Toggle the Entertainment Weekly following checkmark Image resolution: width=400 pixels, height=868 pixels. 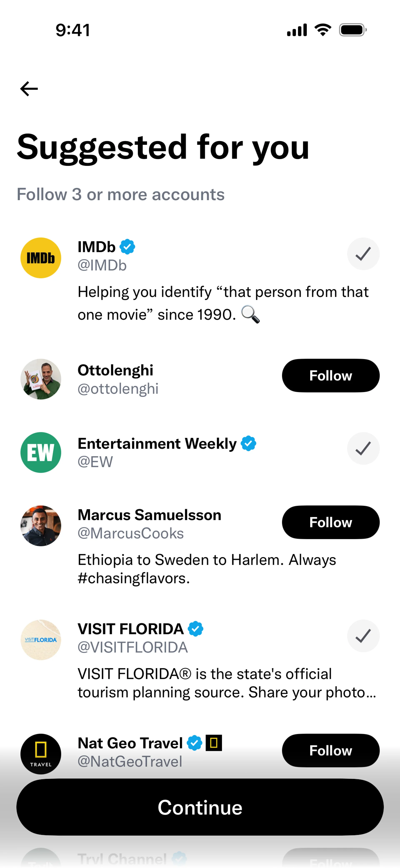[x=363, y=448]
